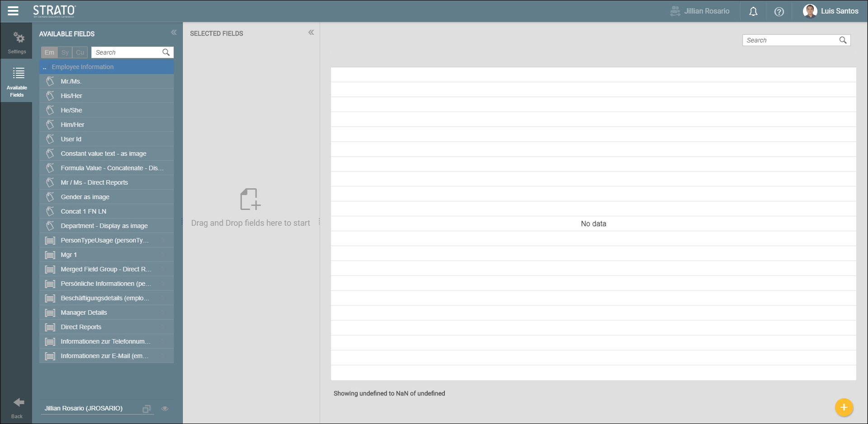Click the copy icon beside Jillian Rosario

tap(146, 409)
